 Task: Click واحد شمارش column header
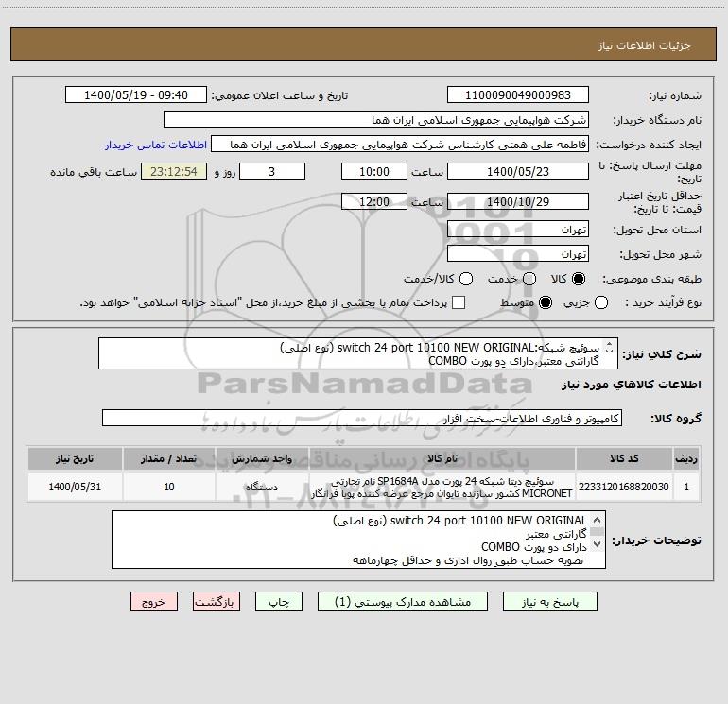(262, 458)
